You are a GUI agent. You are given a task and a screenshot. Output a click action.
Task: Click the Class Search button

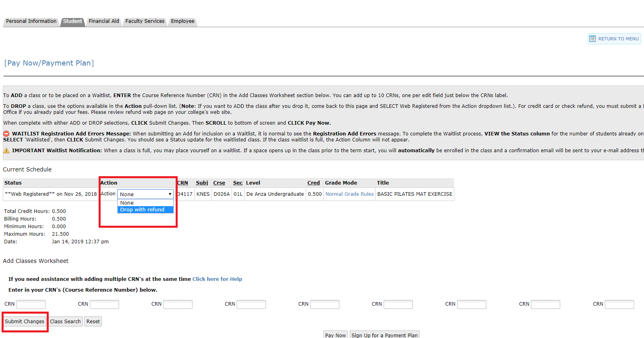point(65,322)
